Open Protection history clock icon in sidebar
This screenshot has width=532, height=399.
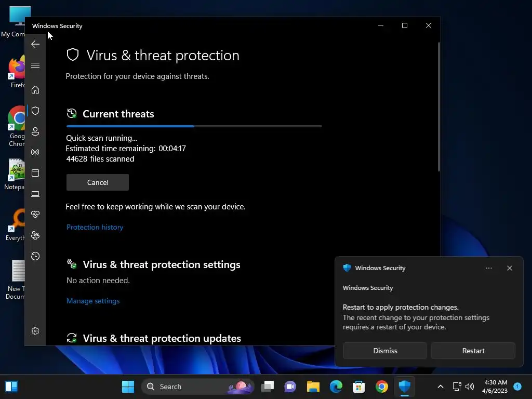pyautogui.click(x=35, y=256)
